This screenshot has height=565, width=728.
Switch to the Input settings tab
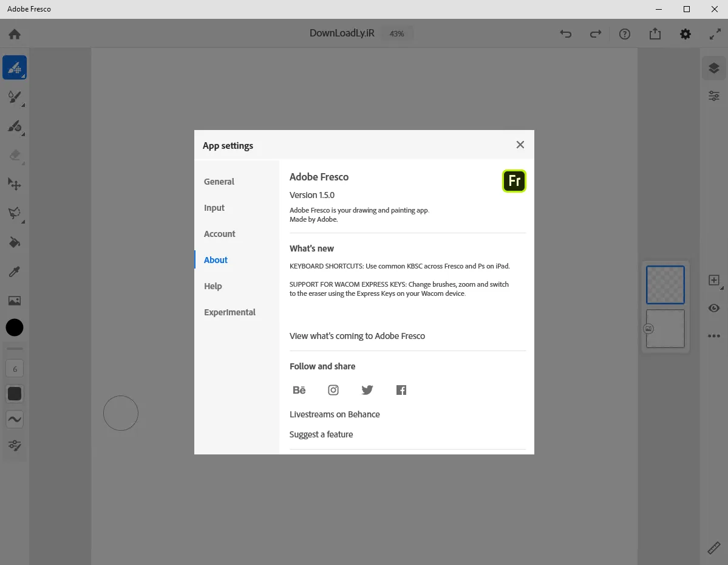point(214,208)
